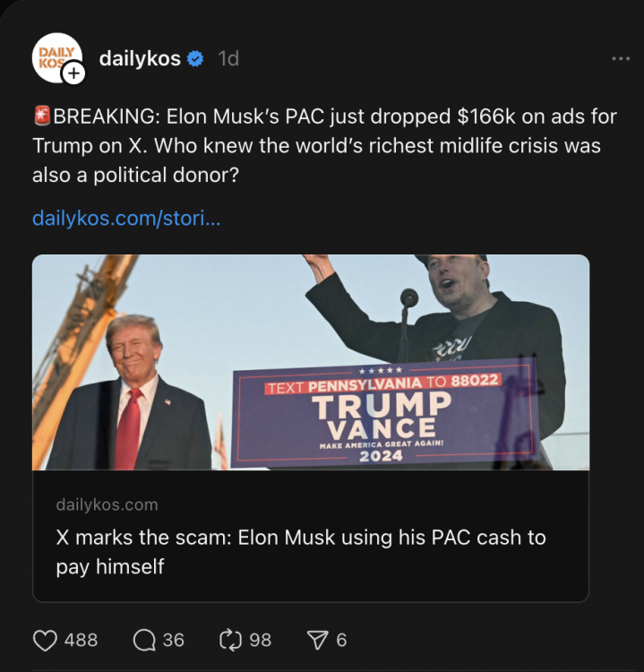Like the post with the heart icon

point(45,640)
